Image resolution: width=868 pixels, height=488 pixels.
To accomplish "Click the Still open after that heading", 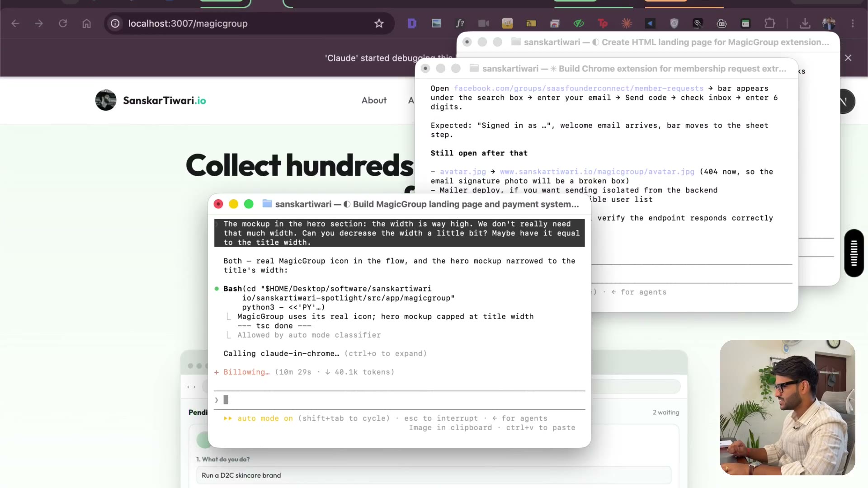I will pos(479,153).
